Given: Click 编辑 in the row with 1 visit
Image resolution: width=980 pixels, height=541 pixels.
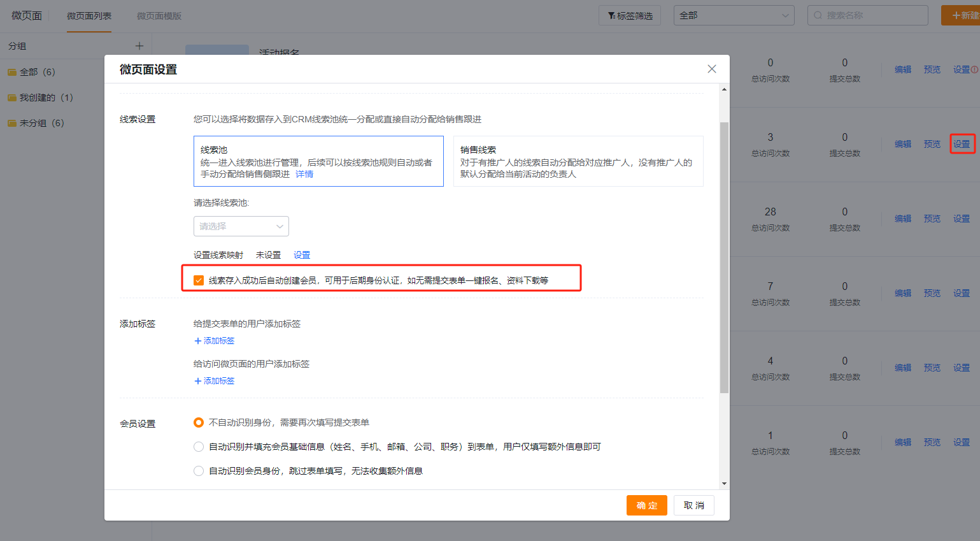Looking at the screenshot, I should pyautogui.click(x=903, y=442).
